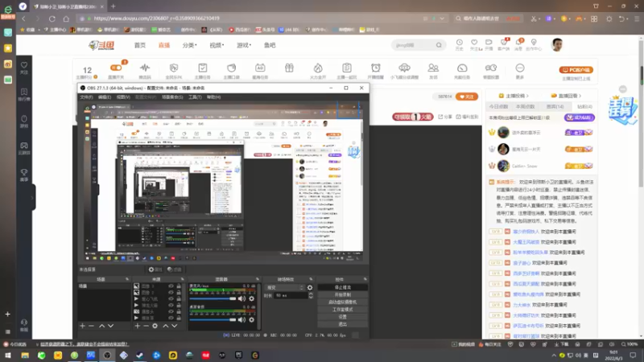
Task: Open source properties gear below sources list
Action: [x=155, y=326]
